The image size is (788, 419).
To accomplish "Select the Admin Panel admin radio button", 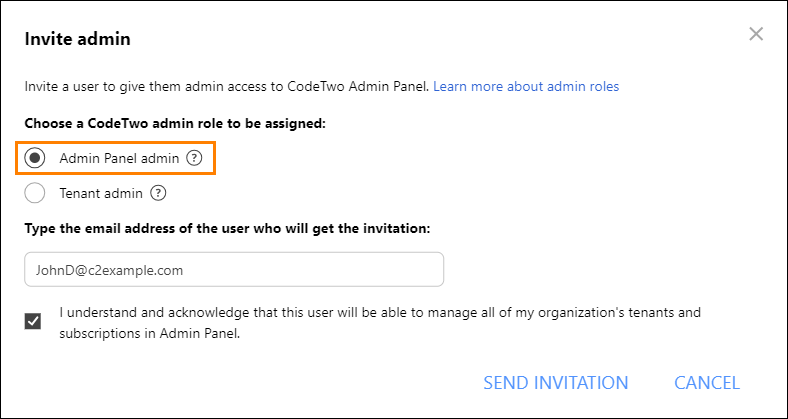I will (35, 159).
